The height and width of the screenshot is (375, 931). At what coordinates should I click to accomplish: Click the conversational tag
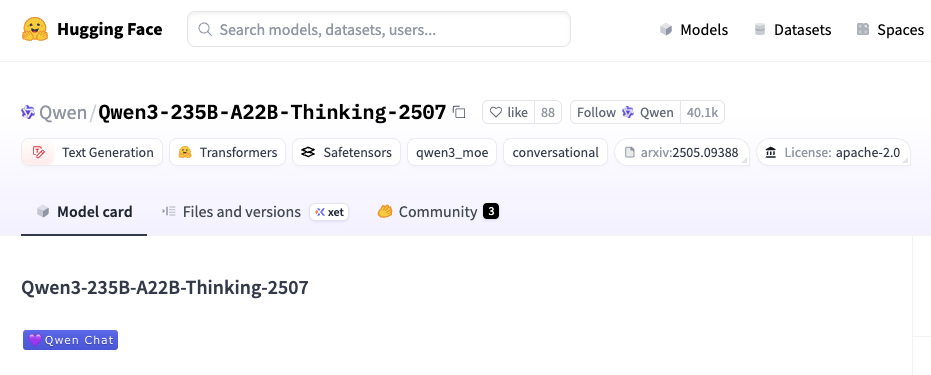coord(555,152)
